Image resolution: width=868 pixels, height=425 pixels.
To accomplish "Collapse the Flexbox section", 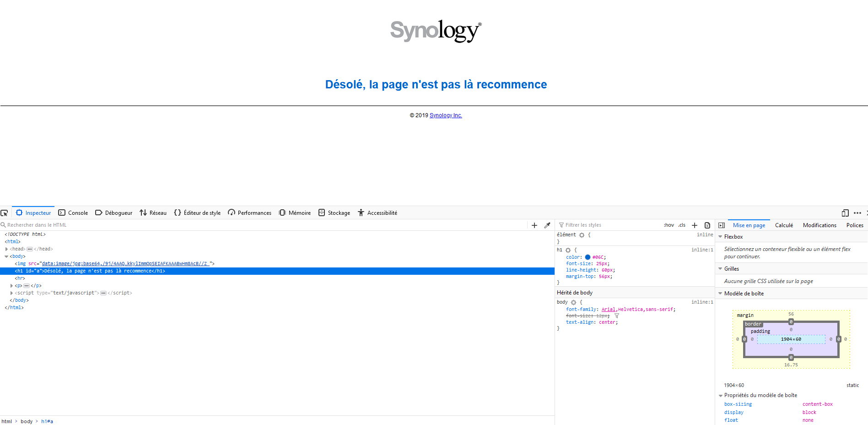I will 720,237.
